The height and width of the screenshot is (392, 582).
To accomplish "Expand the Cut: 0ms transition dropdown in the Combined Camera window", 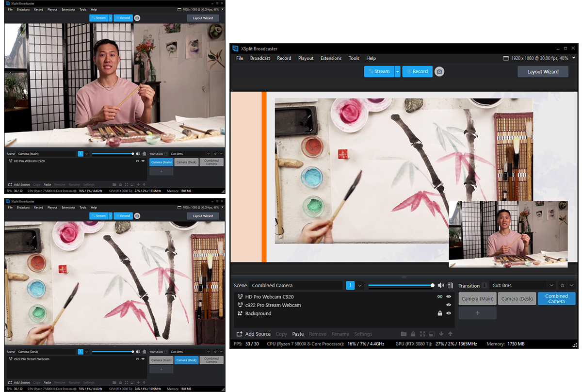I will click(x=551, y=285).
